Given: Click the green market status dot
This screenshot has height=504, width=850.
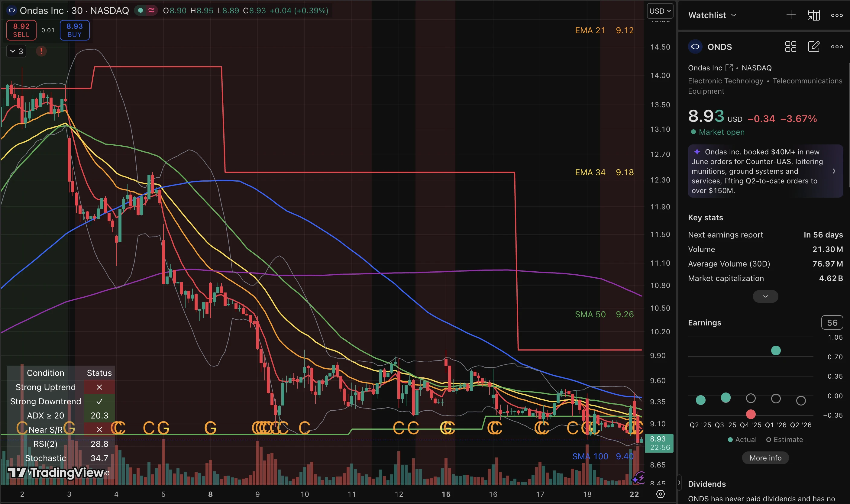Looking at the screenshot, I should (140, 11).
